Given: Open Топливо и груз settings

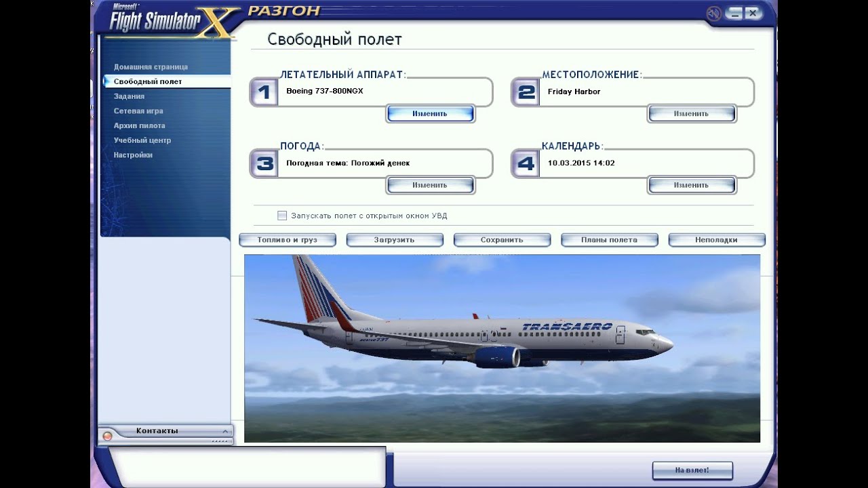Looking at the screenshot, I should pyautogui.click(x=288, y=240).
